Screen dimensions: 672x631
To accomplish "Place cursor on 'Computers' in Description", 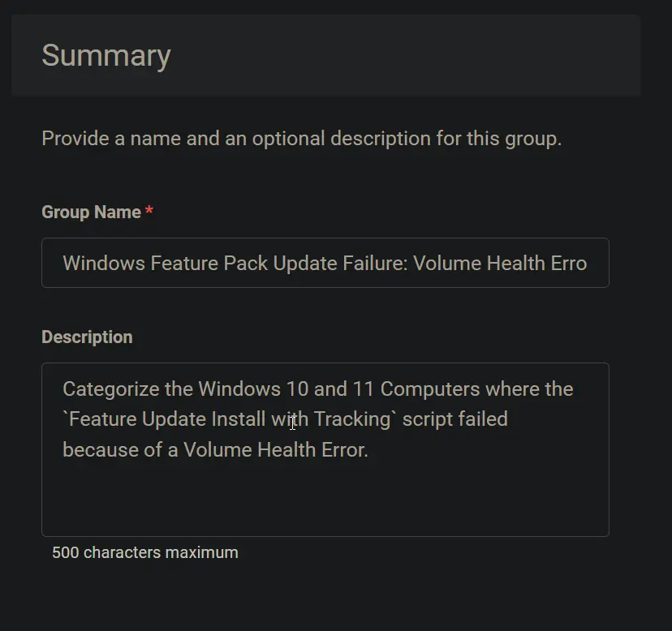I will (430, 389).
